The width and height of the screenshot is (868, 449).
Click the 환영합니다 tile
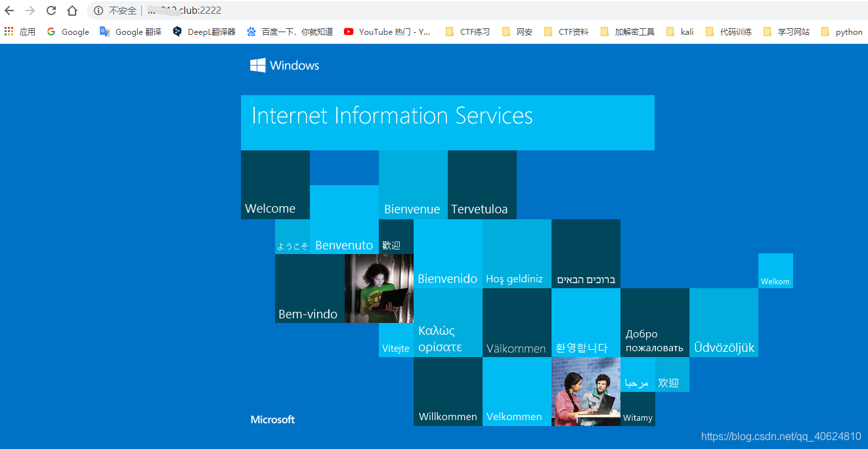pyautogui.click(x=586, y=322)
